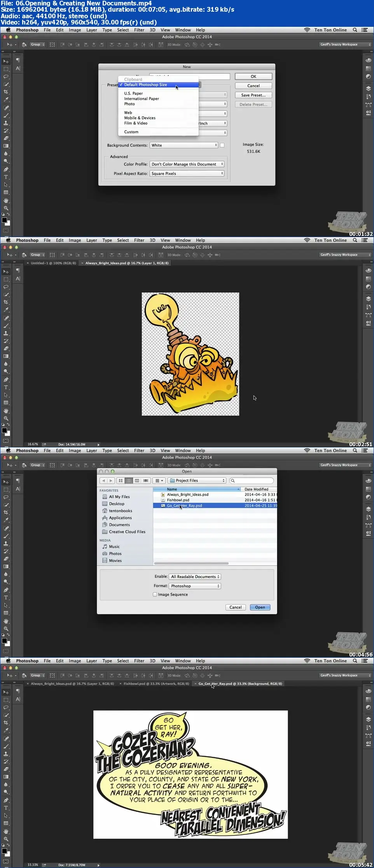Select Rectangle shape tool in Gozer comic frame
The width and height of the screenshot is (374, 868).
point(6,823)
